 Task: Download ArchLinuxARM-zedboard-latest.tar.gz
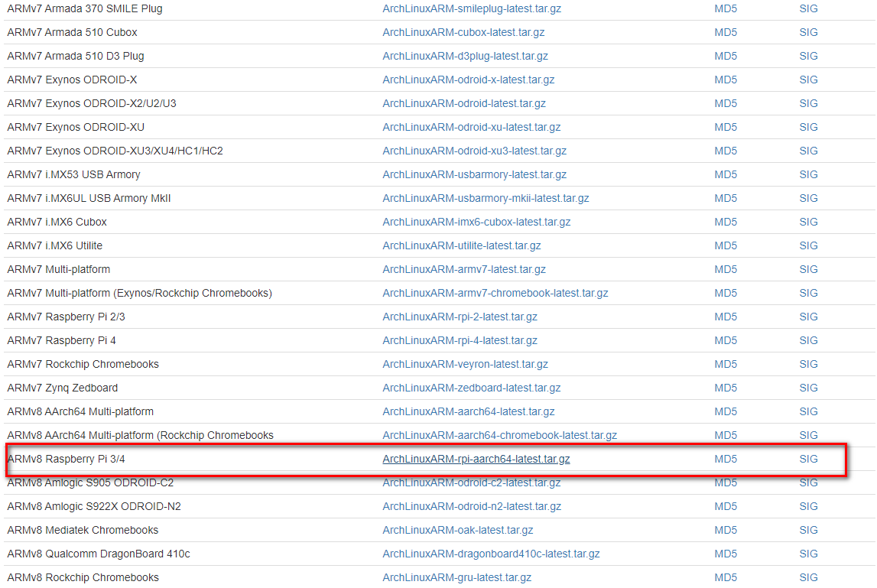(x=472, y=388)
